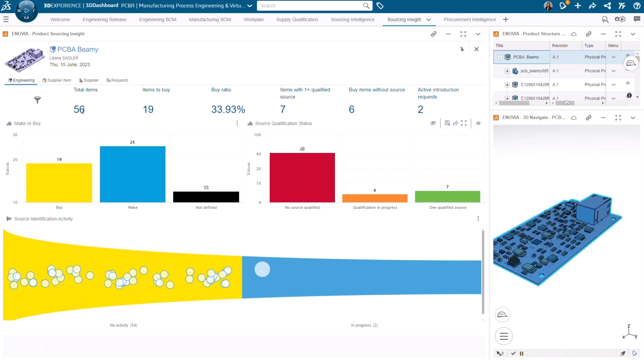This screenshot has width=644, height=360.
Task: Click the Share arrow icon in top bar
Action: point(592,6)
